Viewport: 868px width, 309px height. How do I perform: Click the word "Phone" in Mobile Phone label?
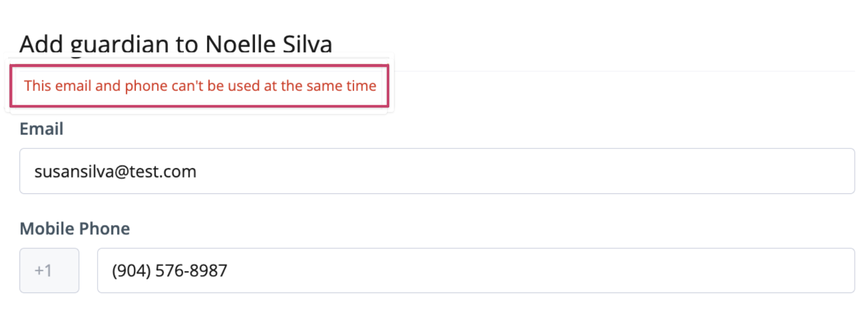104,229
